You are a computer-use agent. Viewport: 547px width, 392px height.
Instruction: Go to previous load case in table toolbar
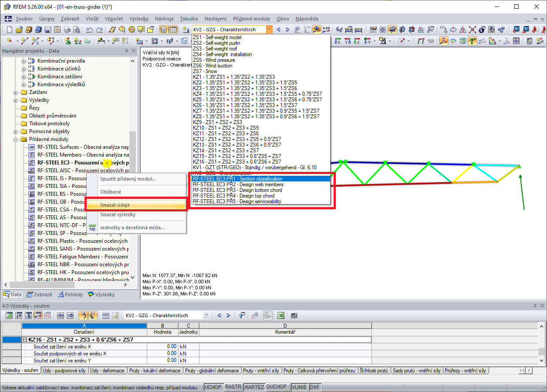[x=219, y=315]
